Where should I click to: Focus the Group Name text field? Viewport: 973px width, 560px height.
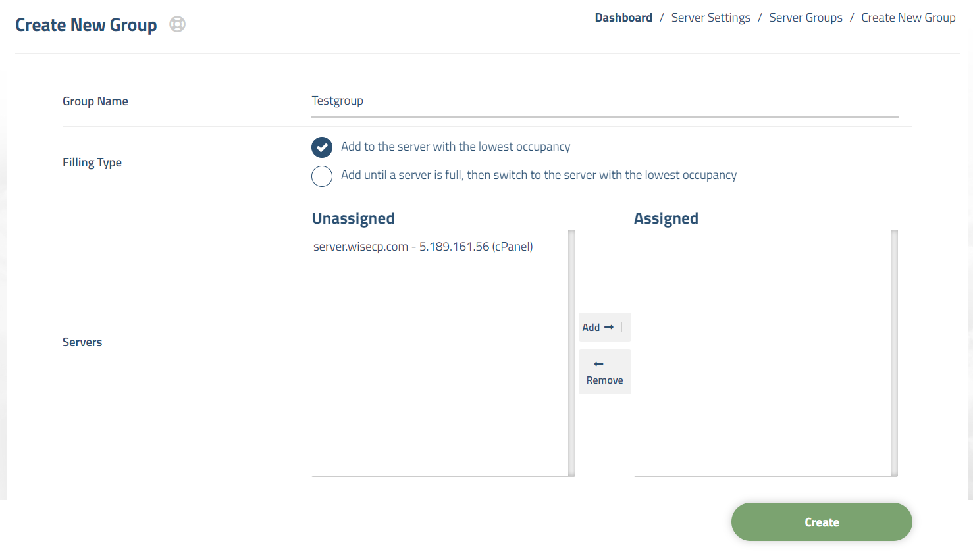click(x=604, y=101)
